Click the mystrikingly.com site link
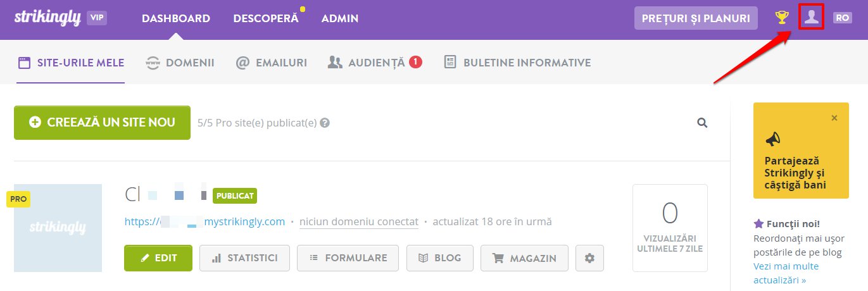The height and width of the screenshot is (291, 868). (204, 222)
